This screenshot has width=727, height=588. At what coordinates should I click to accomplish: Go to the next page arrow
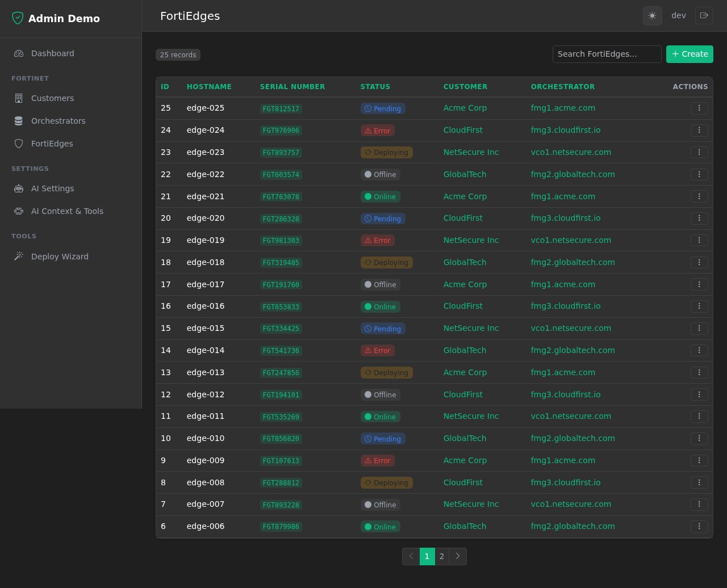click(x=458, y=556)
